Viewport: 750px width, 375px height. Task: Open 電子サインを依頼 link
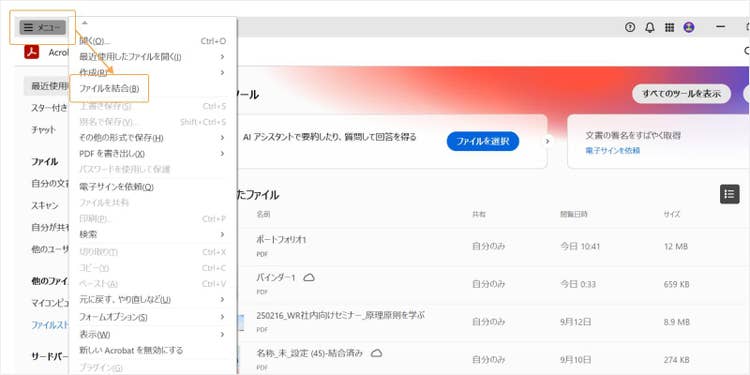613,150
